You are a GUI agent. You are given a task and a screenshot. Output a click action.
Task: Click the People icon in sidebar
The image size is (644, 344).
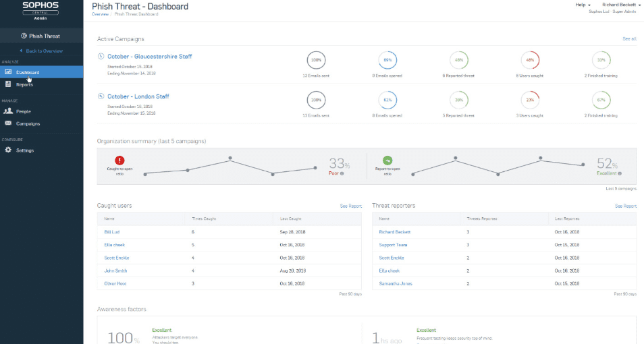pos(8,111)
